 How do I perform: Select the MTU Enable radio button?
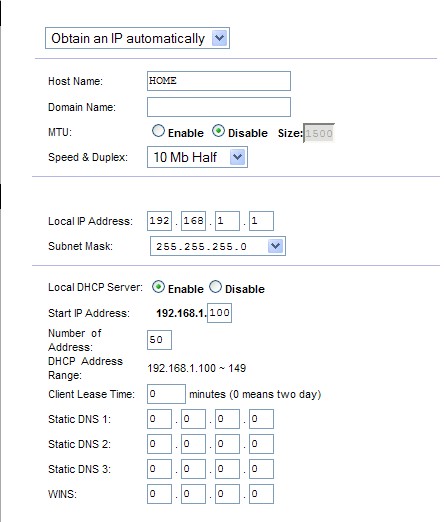coord(158,131)
